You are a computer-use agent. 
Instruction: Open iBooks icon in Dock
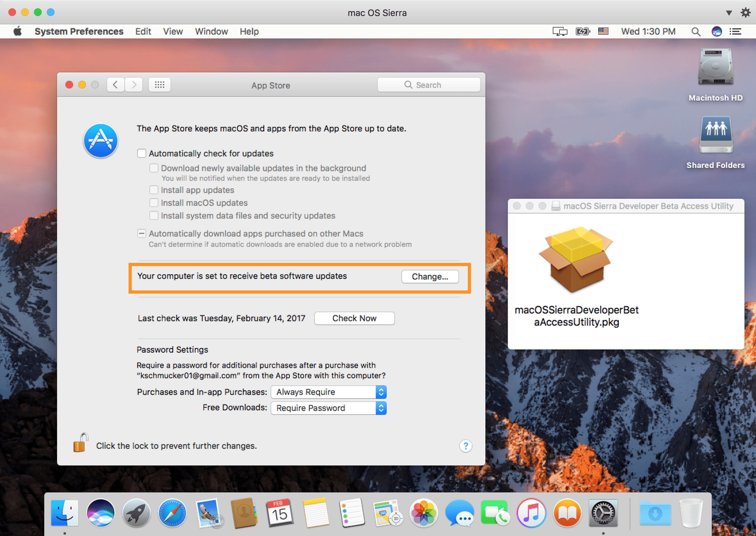coord(567,513)
